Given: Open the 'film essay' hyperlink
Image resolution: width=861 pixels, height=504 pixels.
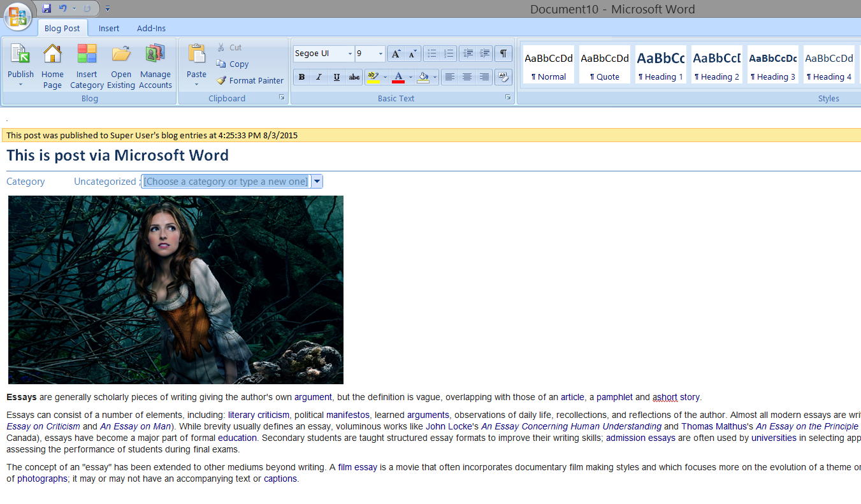Looking at the screenshot, I should pyautogui.click(x=358, y=467).
